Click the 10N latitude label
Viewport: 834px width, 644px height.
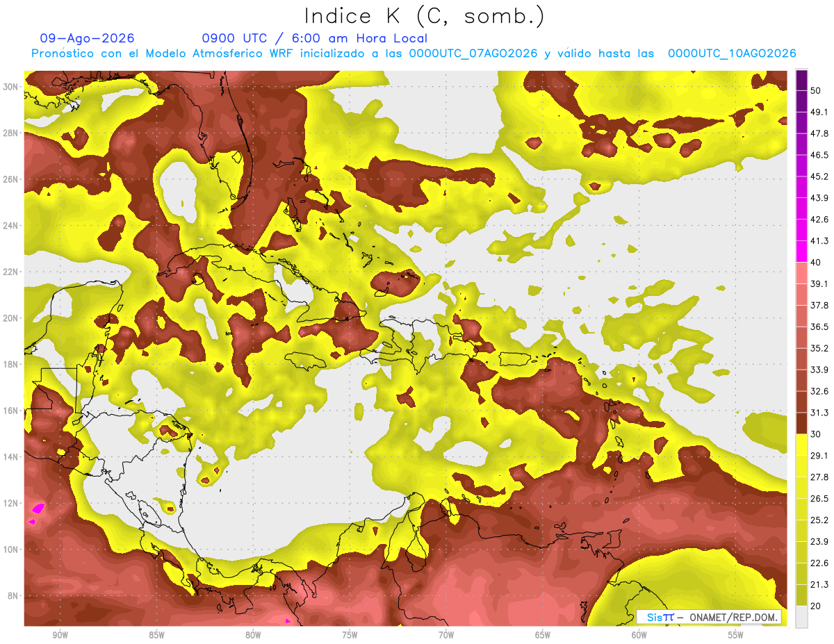11,550
